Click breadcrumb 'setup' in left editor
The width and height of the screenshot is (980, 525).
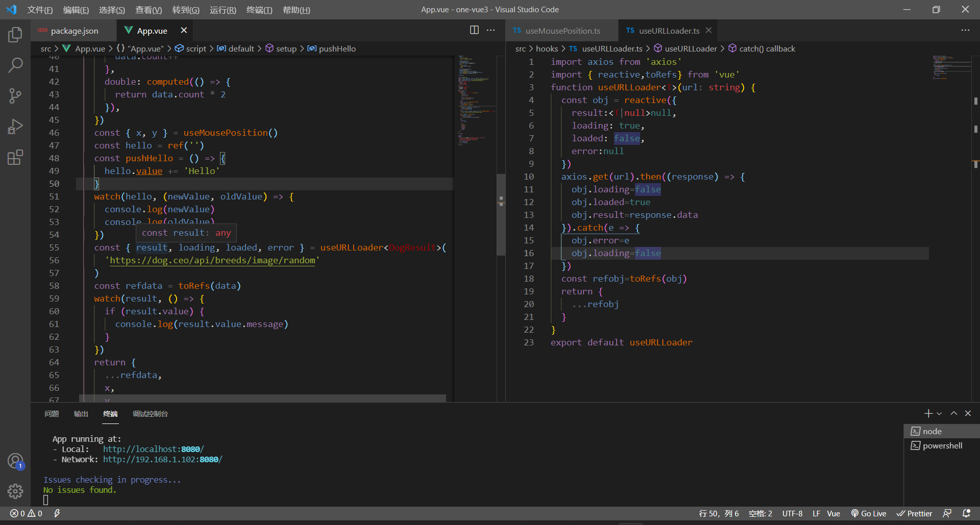(281, 48)
